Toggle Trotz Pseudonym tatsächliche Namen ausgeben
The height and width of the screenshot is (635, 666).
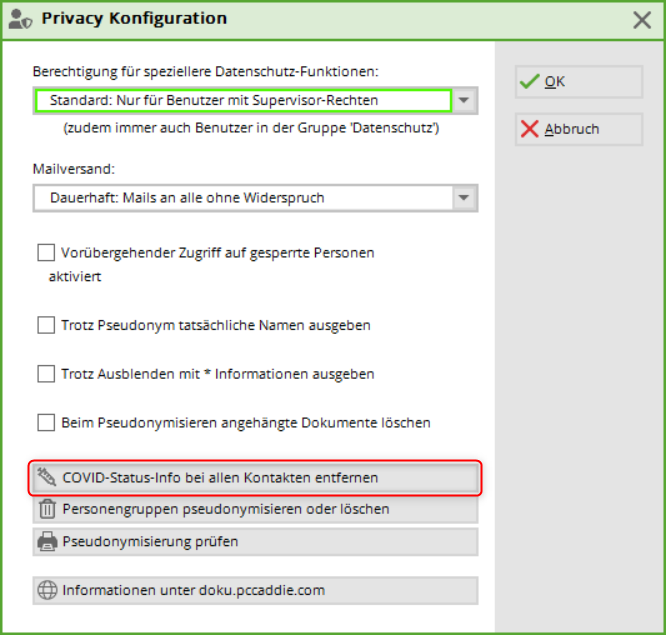point(46,325)
